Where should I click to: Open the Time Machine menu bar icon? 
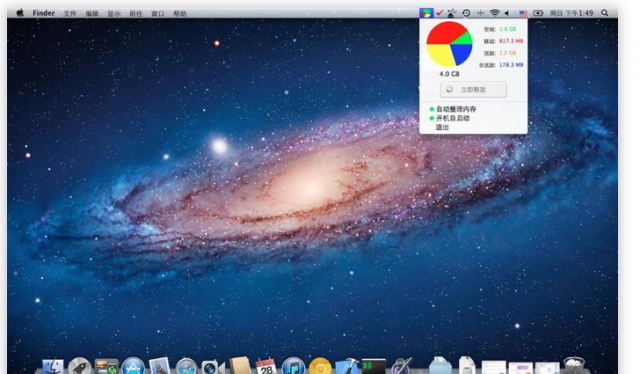coord(466,13)
